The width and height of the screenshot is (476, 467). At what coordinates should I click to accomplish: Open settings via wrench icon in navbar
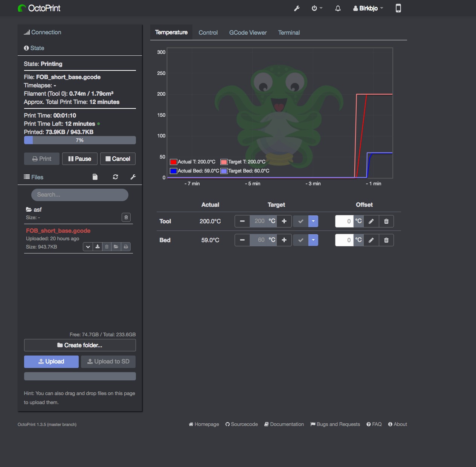click(297, 8)
